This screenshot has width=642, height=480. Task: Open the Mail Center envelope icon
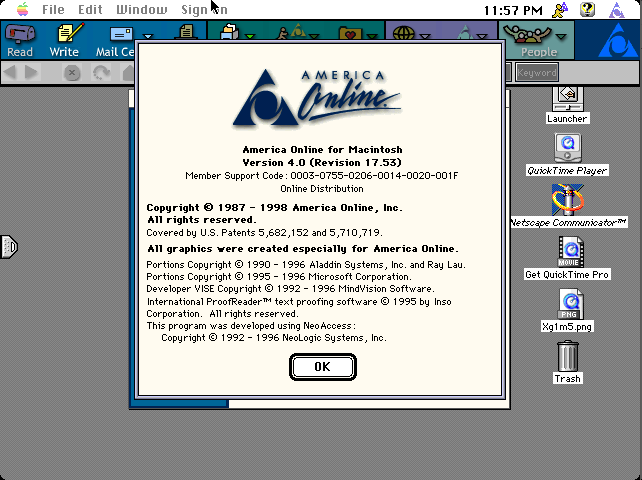click(x=121, y=34)
